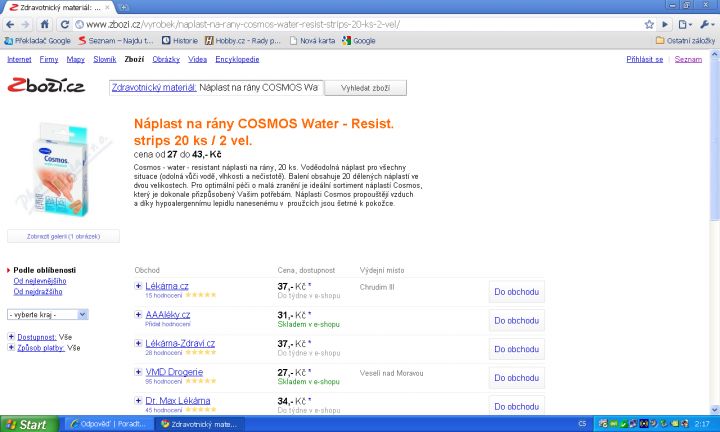Click the Zdravotnický materiál category link

[154, 88]
